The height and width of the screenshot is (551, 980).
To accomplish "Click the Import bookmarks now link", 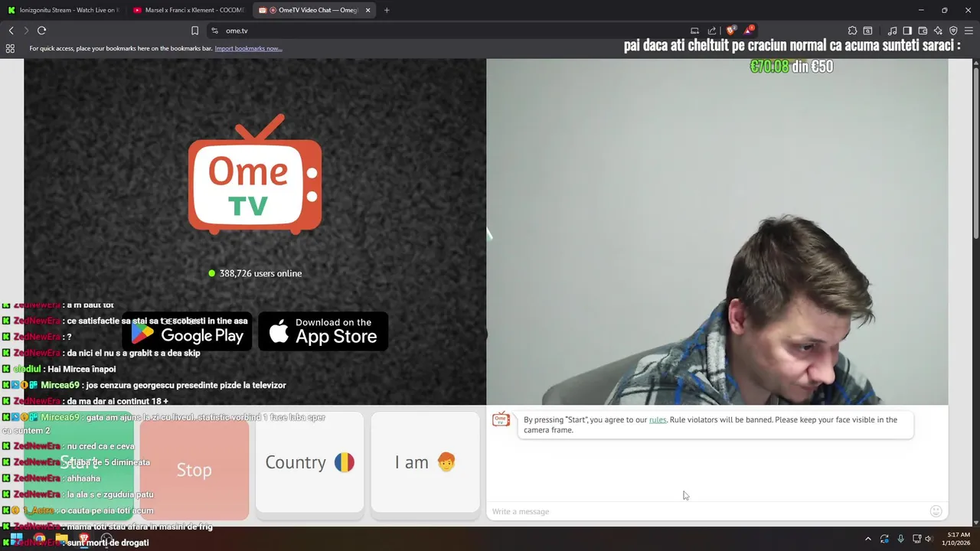I will tap(248, 48).
